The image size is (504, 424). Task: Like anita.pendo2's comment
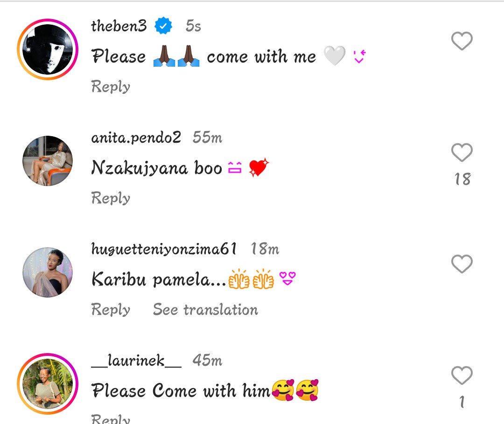click(x=462, y=153)
